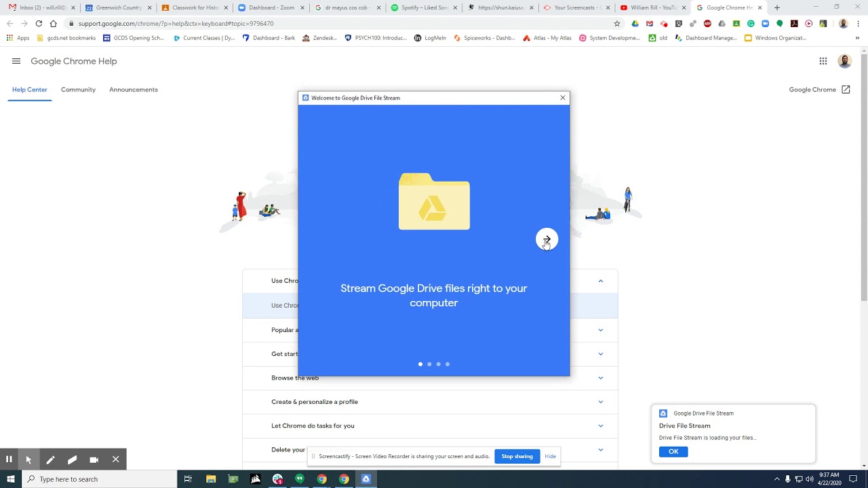Click the page vertical scrollbar
The height and width of the screenshot is (488, 868).
[864, 176]
